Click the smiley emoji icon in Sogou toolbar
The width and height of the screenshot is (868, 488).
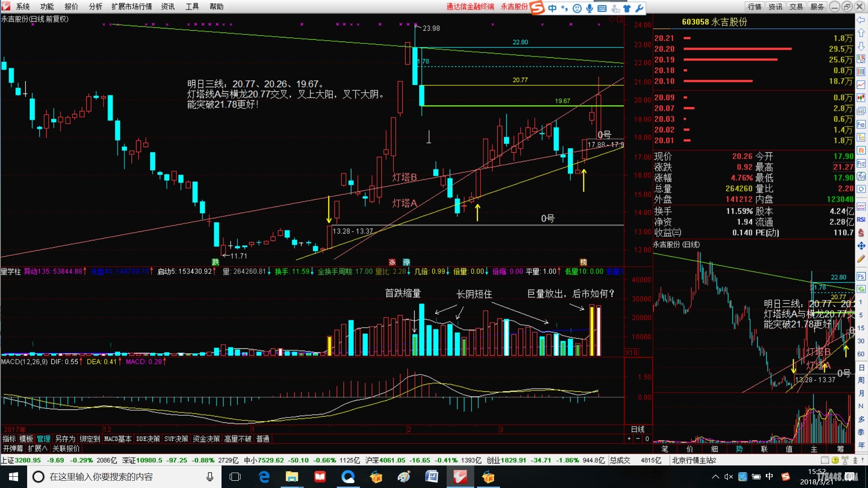click(577, 8)
